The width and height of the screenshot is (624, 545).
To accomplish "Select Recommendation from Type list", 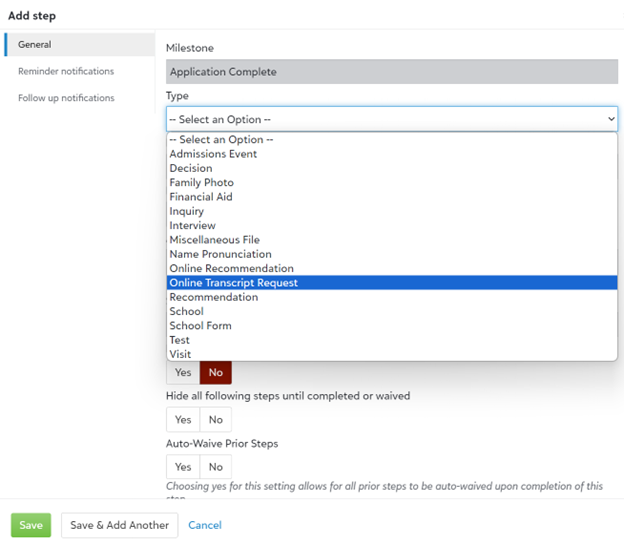I will (x=392, y=297).
